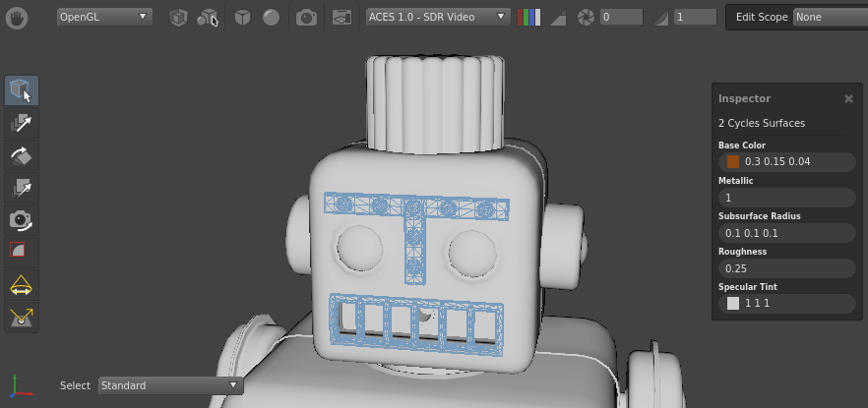Viewport: 868px width, 408px height.
Task: Open the sphere shading mode menu
Action: (x=271, y=17)
